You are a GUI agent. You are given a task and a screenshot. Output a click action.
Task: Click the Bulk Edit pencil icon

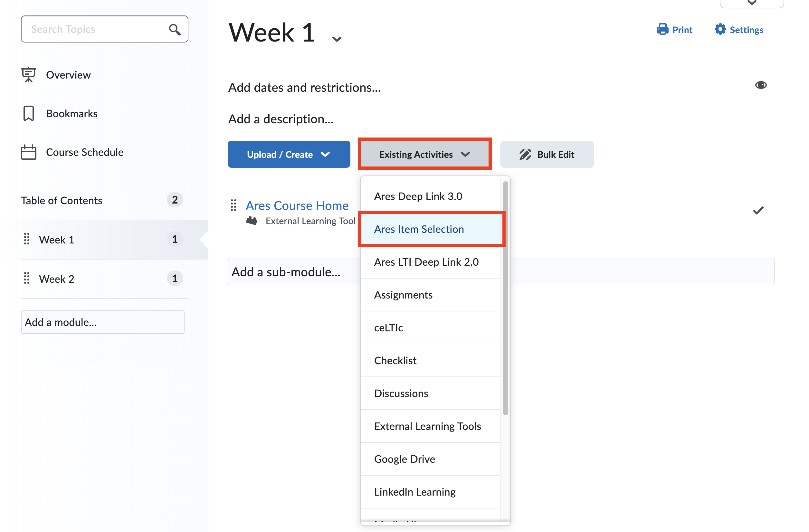(525, 155)
